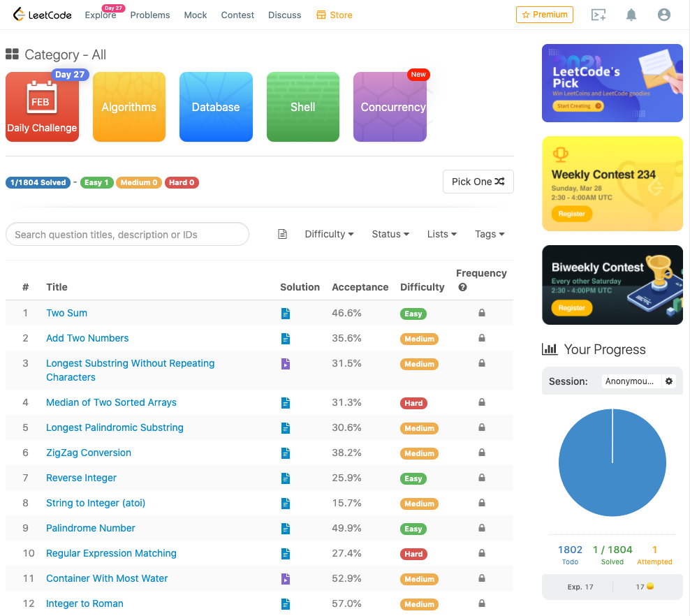Screen dimensions: 690x616
Task: Expand the Status filter dropdown
Action: pos(390,234)
